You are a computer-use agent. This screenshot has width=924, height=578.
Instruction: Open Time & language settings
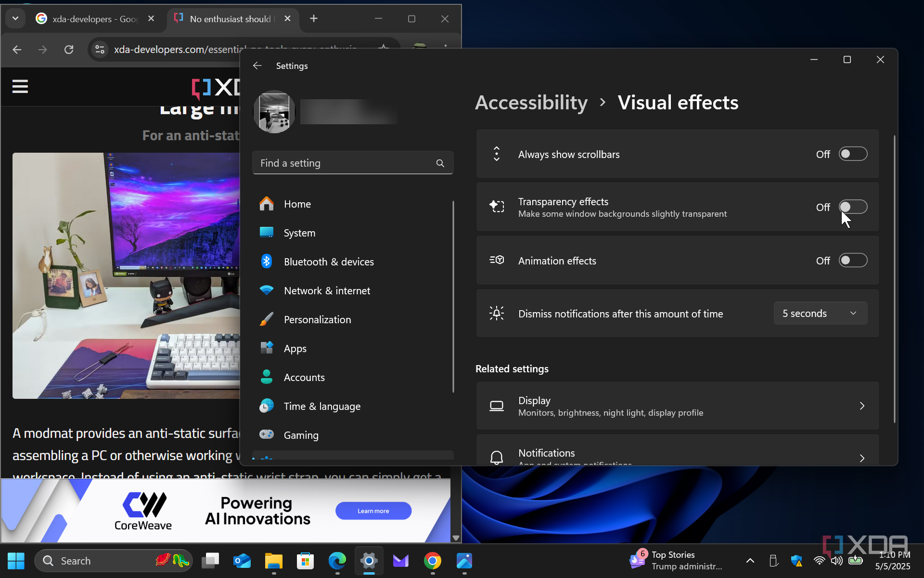click(x=353, y=407)
